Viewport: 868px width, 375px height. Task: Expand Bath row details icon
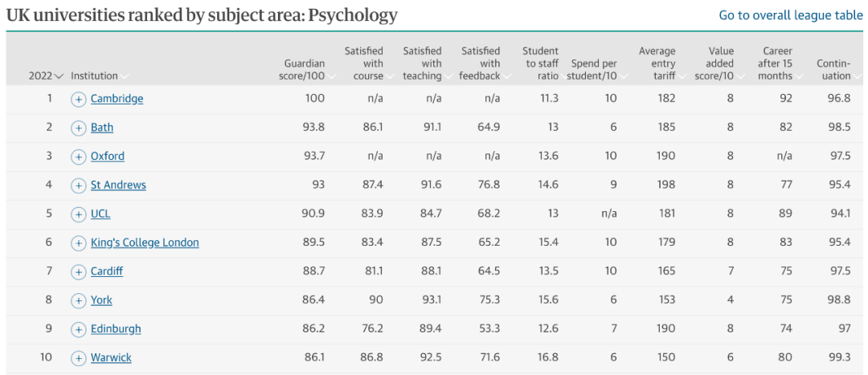click(x=79, y=128)
